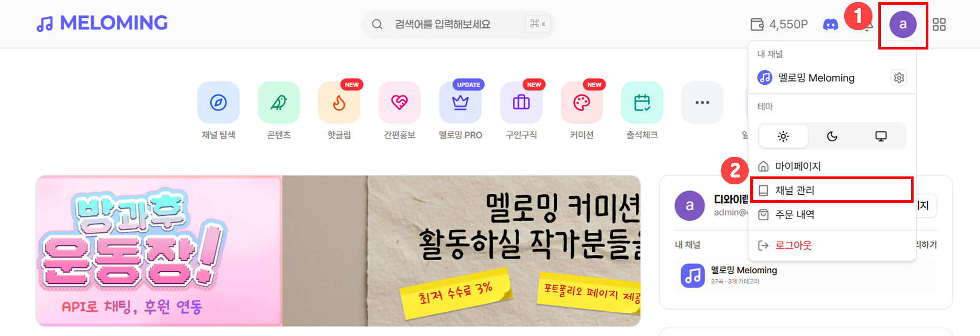Open the 출석체크 calendar icon

pos(642,102)
